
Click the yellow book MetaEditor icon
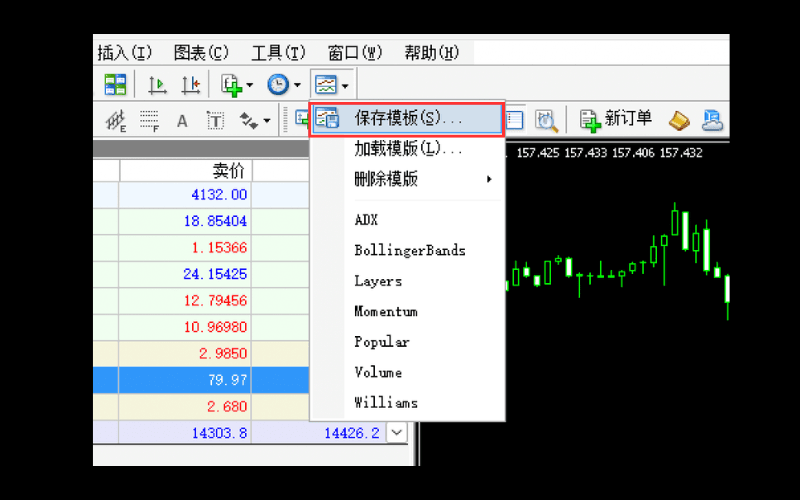(679, 121)
